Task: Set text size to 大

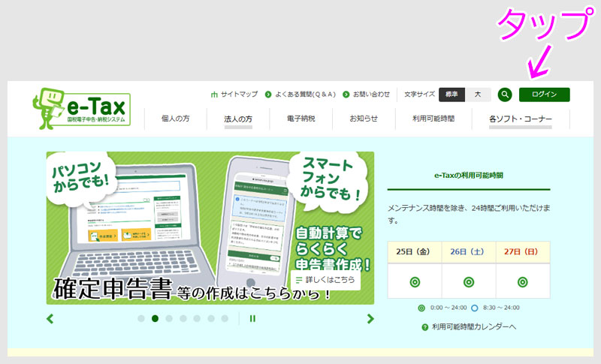Action: coord(478,95)
